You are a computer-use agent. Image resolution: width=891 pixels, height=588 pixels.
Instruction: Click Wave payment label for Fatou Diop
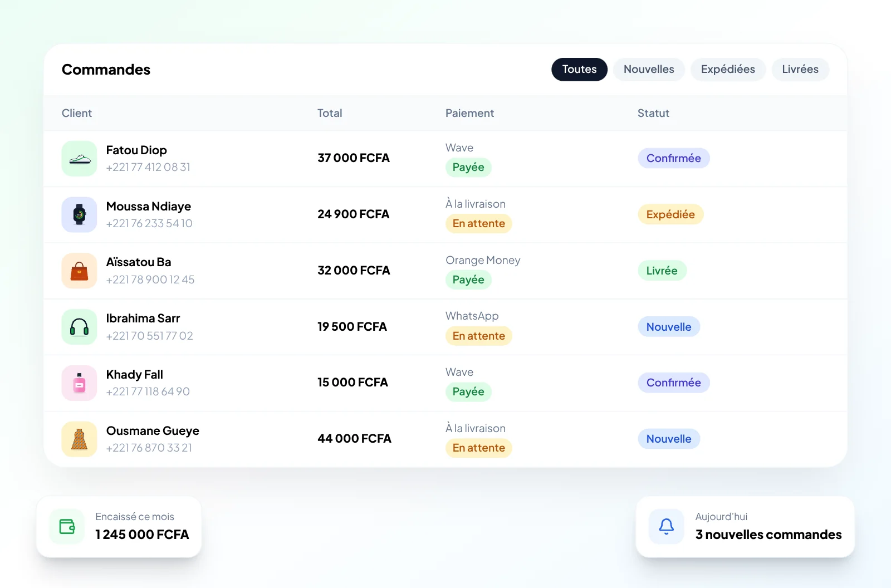point(459,148)
